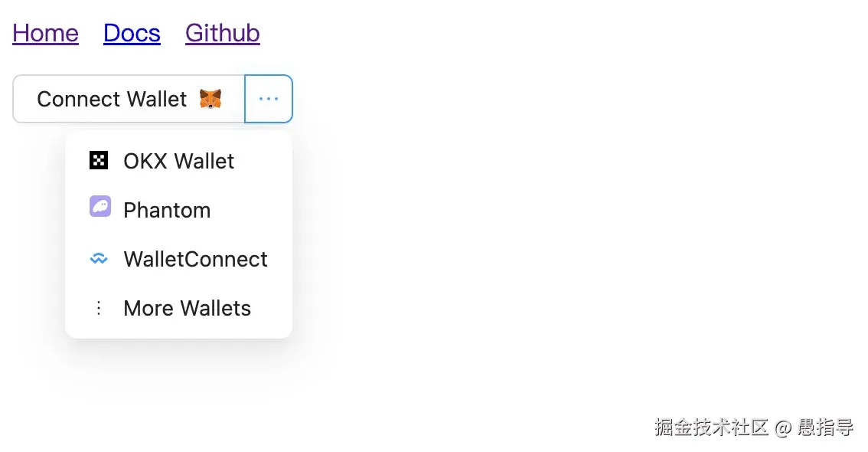This screenshot has width=868, height=452.
Task: Visit the Github link
Action: (x=222, y=33)
